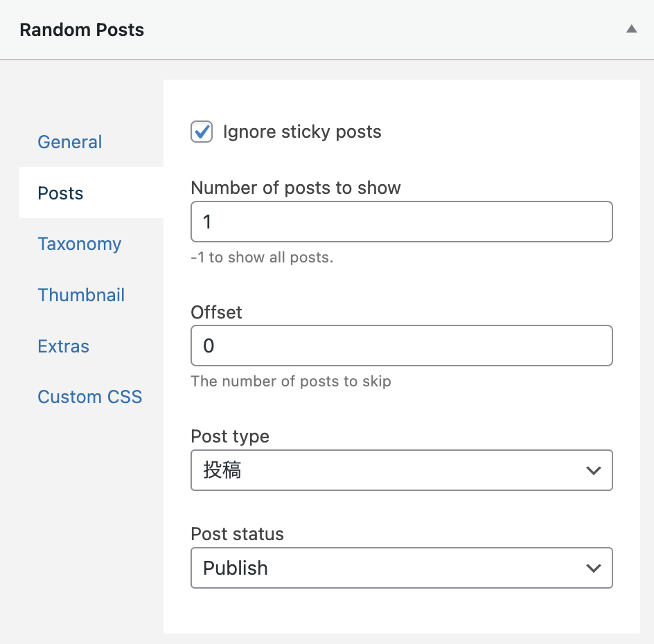The height and width of the screenshot is (644, 654).
Task: Open the Post status dropdown
Action: point(402,568)
